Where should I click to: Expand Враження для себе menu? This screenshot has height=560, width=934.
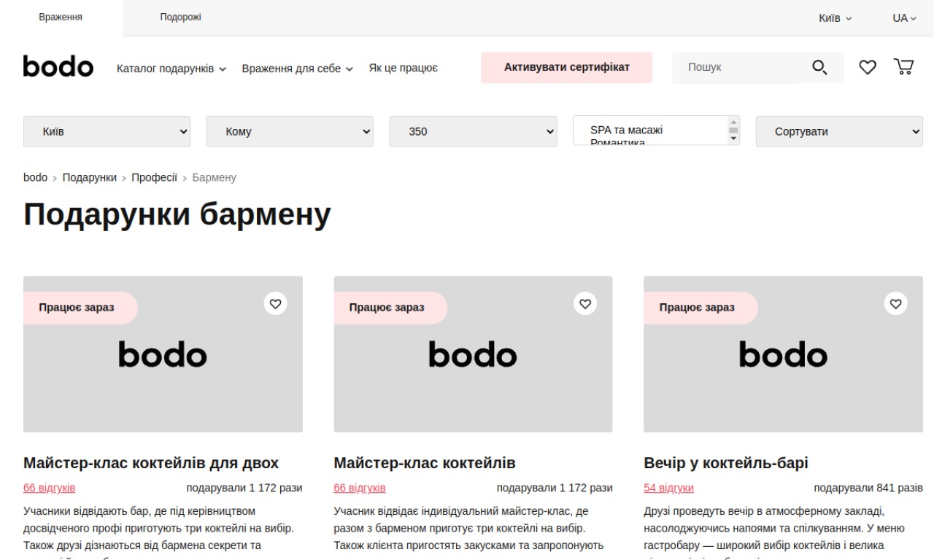(297, 68)
